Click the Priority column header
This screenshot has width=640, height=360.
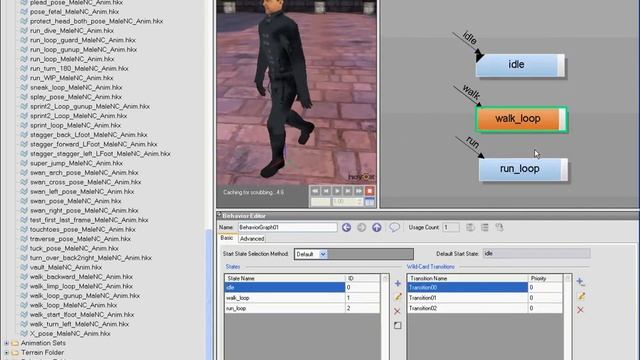click(545, 278)
